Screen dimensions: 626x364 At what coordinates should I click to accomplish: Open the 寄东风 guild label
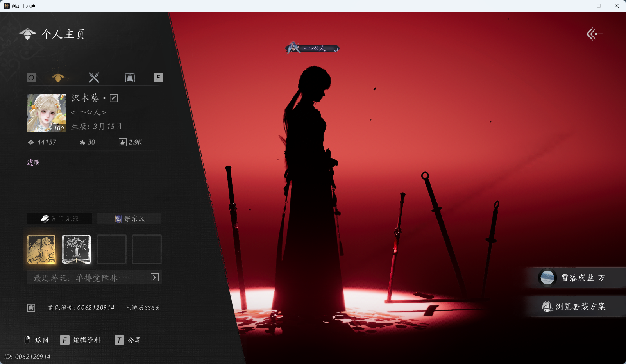129,219
